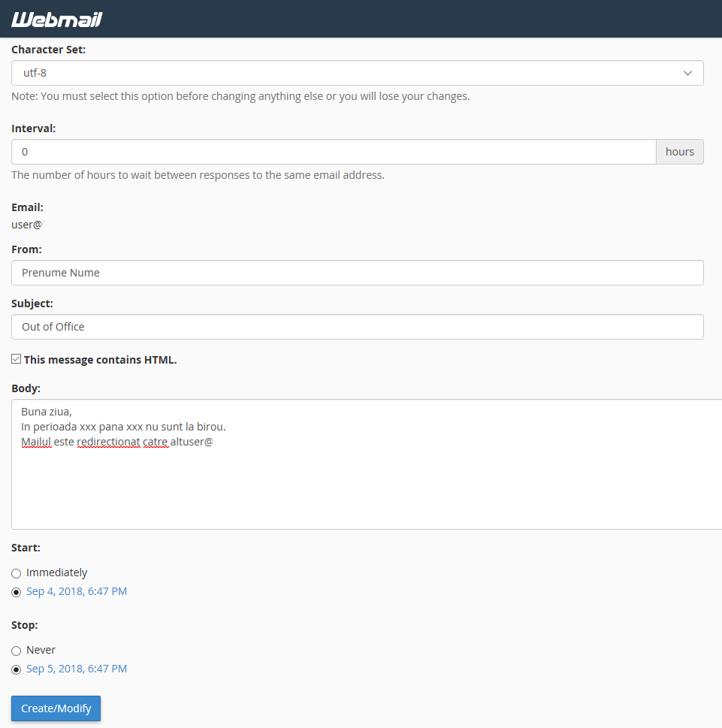Select the radio button beside Sep 5 stop date
The height and width of the screenshot is (728, 722).
(x=17, y=669)
